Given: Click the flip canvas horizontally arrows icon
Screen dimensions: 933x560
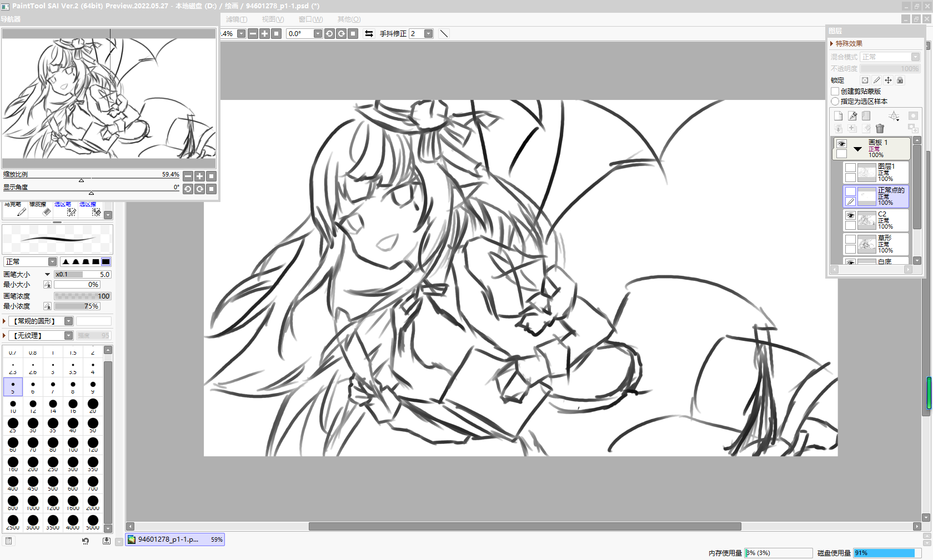Looking at the screenshot, I should [369, 34].
